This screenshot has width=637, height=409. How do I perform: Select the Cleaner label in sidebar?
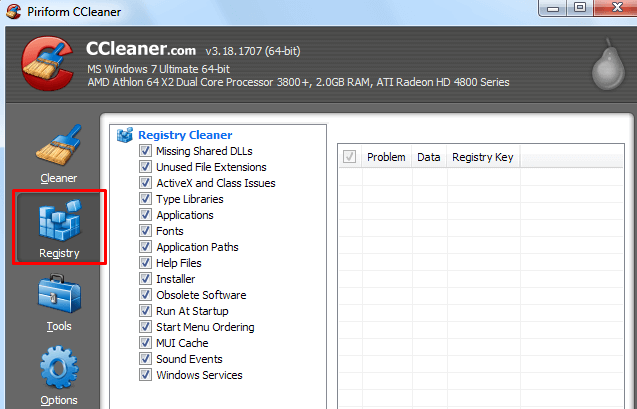(59, 178)
